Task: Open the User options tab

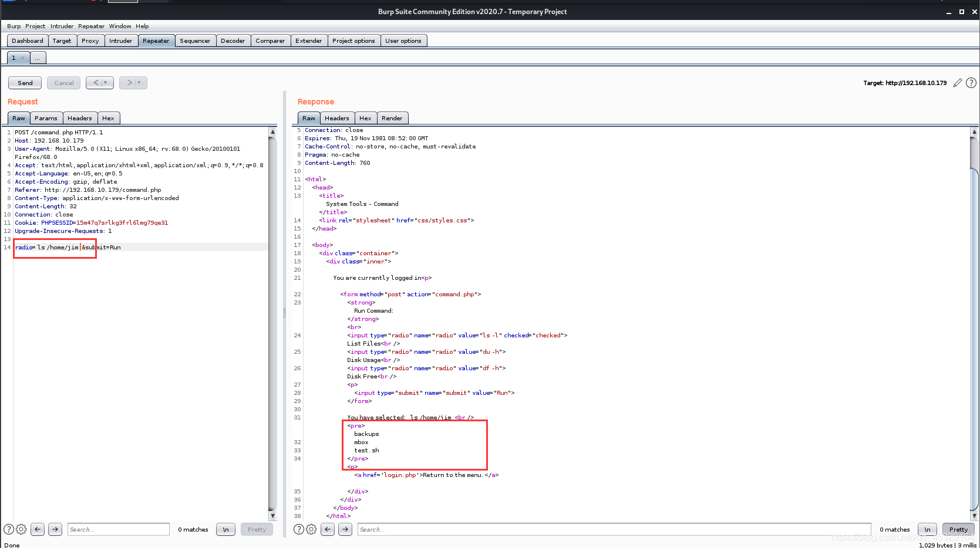Action: pyautogui.click(x=403, y=40)
